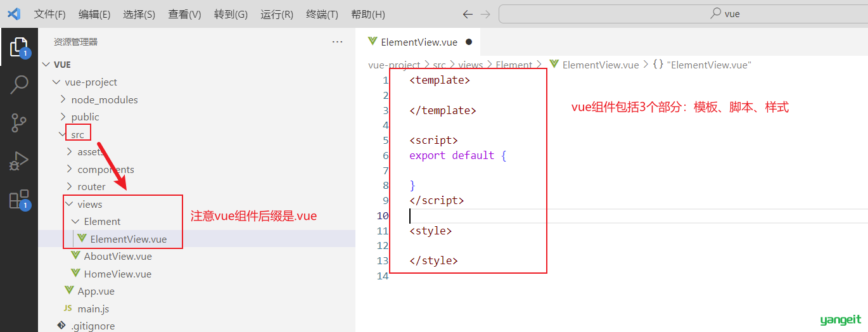Image resolution: width=868 pixels, height=332 pixels.
Task: Open the 选择(S) menu
Action: (139, 14)
